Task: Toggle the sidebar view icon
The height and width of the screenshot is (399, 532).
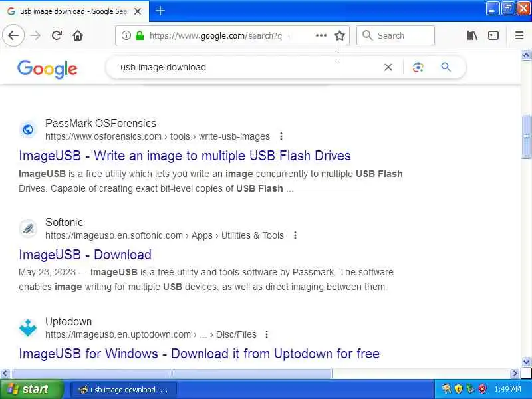Action: pos(493,35)
